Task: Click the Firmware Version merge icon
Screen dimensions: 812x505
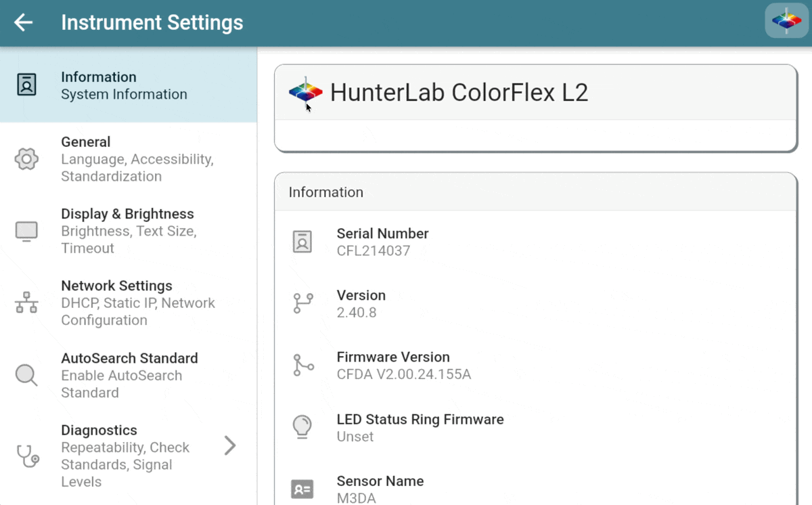Action: (x=302, y=366)
